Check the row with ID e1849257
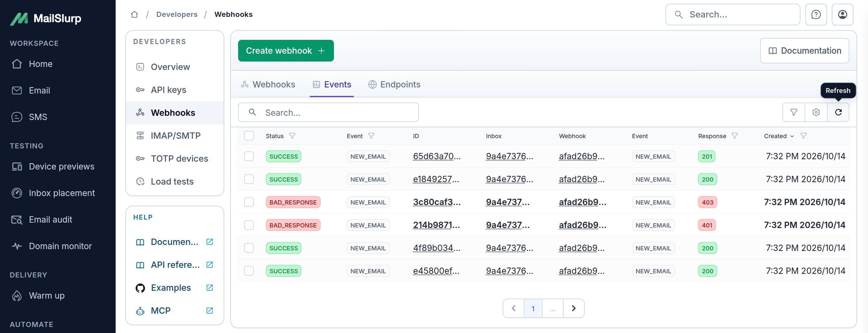Viewport: 868px width, 333px height. (249, 179)
